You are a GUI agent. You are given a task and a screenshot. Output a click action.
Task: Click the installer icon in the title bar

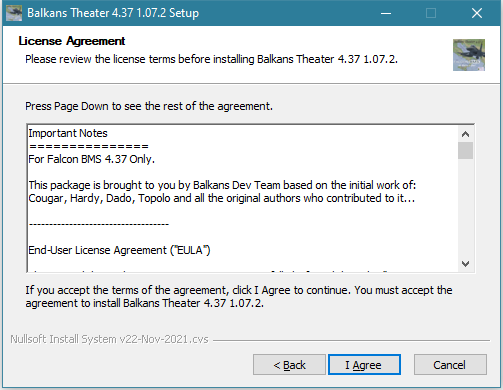14,13
